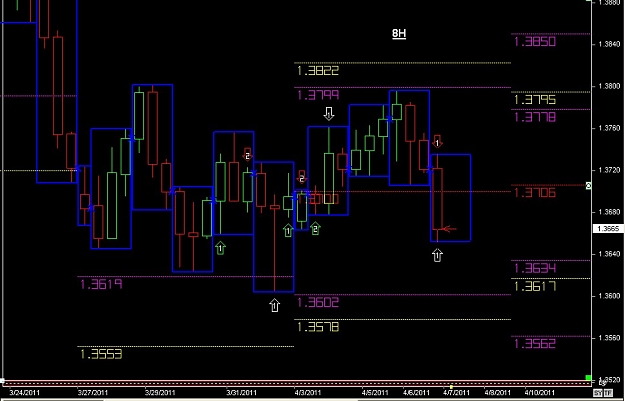The width and height of the screenshot is (625, 401).
Task: Select the underlined 8H timeframe label
Action: point(399,33)
